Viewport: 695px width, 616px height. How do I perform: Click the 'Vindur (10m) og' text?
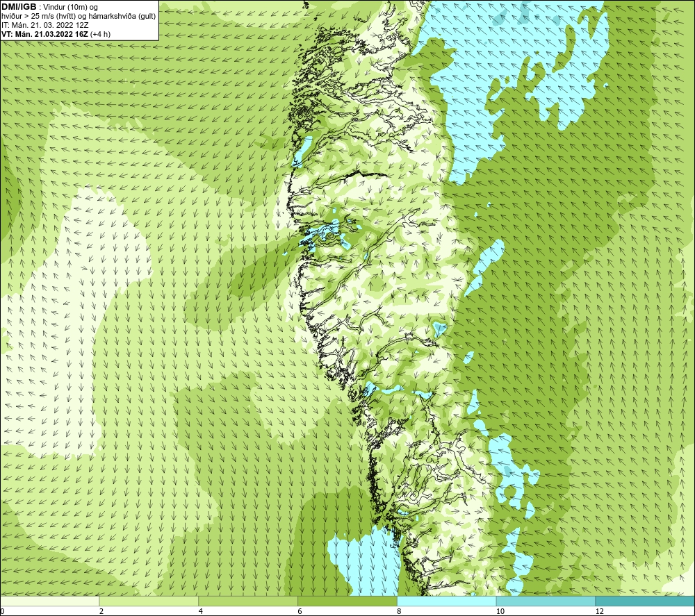tap(70, 8)
